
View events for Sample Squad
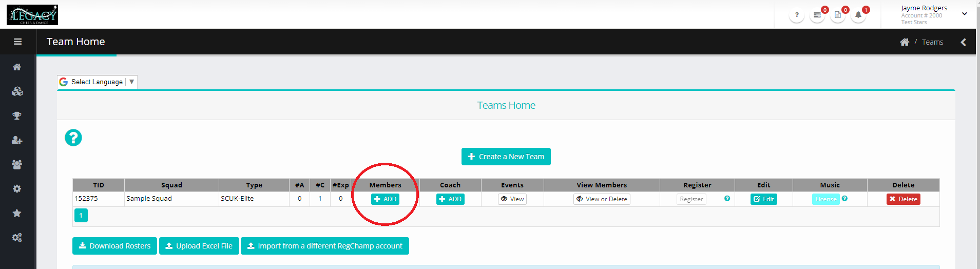[512, 199]
